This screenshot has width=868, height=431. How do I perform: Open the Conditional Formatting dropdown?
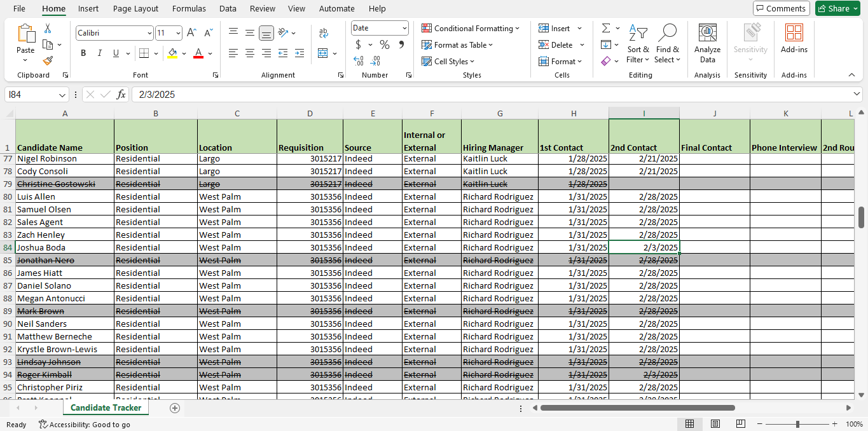point(471,29)
